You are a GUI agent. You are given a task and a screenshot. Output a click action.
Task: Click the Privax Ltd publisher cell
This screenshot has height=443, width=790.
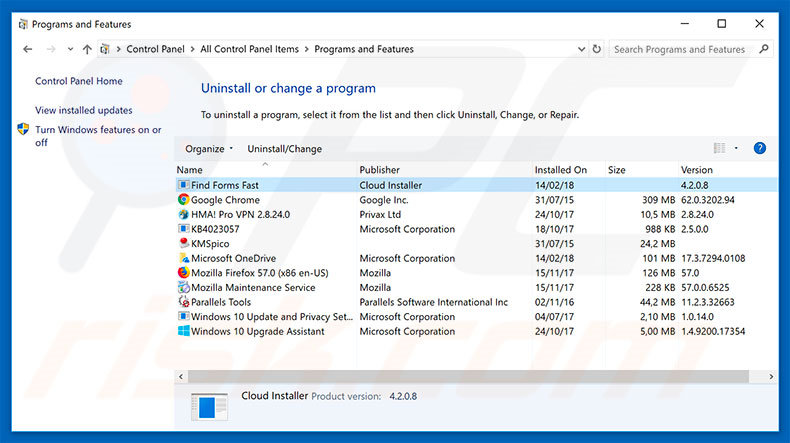point(380,215)
